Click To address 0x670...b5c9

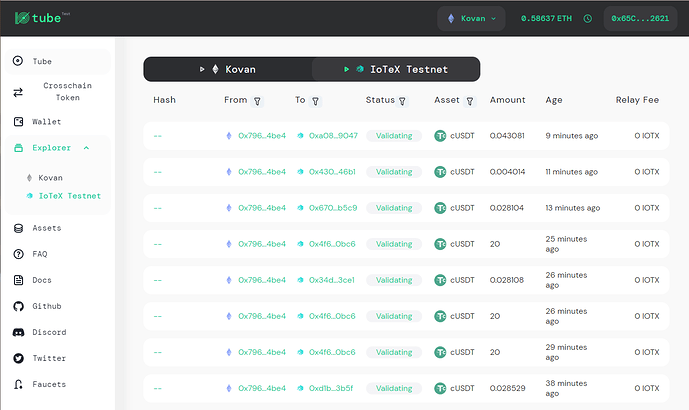[x=333, y=208]
